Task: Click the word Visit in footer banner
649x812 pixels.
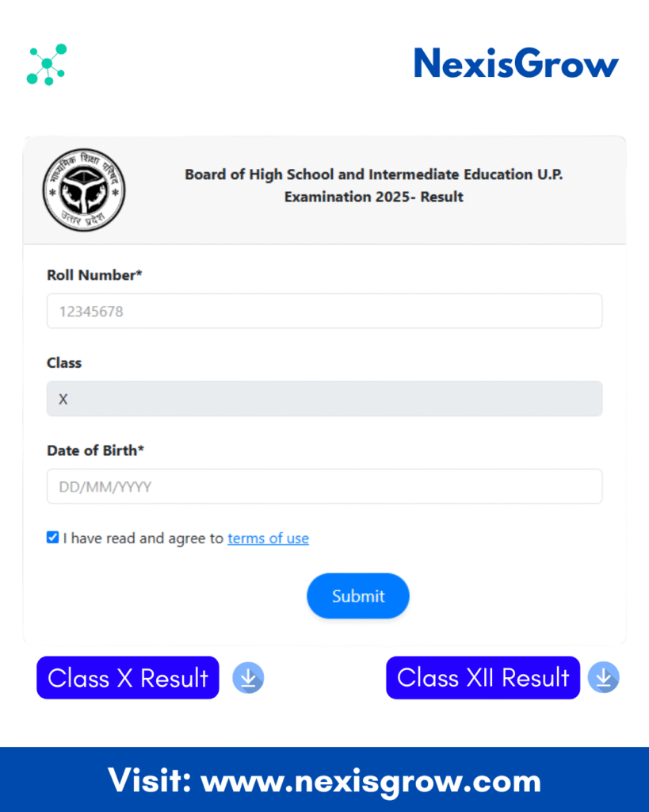Action: click(x=147, y=780)
